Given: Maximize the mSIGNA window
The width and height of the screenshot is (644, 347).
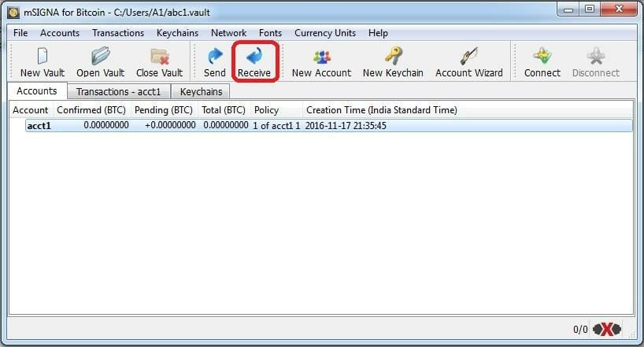Looking at the screenshot, I should pyautogui.click(x=590, y=9).
